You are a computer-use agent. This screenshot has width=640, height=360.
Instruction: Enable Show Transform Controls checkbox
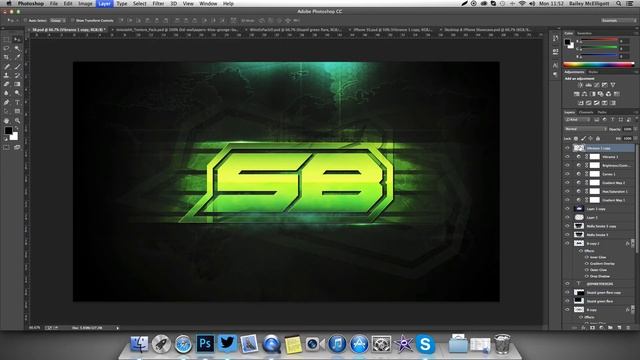pos(72,20)
